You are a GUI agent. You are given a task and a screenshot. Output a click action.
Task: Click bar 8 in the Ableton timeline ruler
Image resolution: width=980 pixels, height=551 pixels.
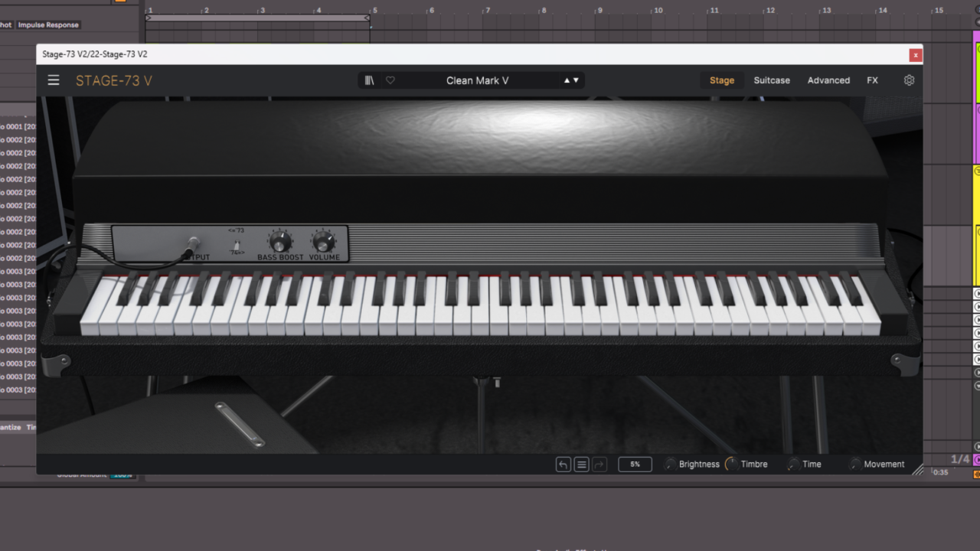[x=544, y=11]
